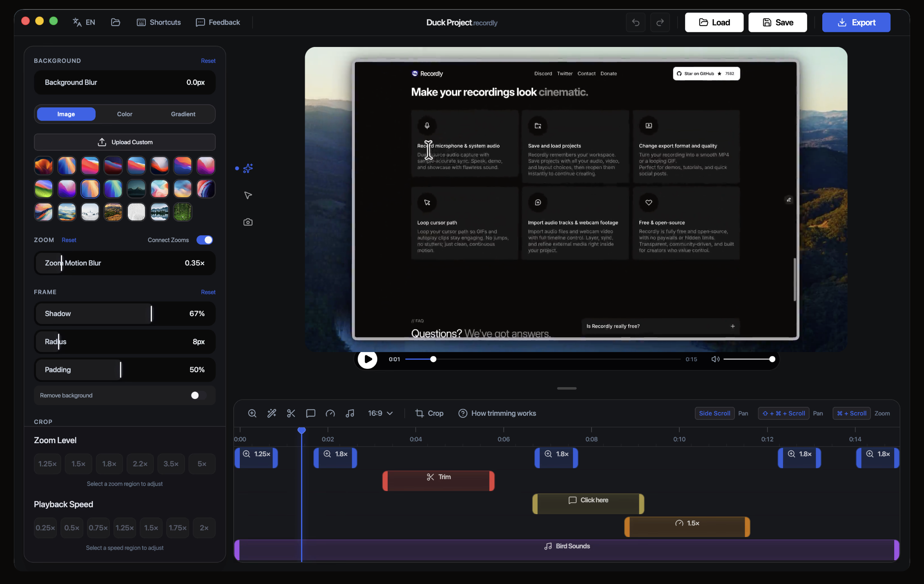Select the red Trim region on timeline
Screen dimensions: 924x584
438,481
